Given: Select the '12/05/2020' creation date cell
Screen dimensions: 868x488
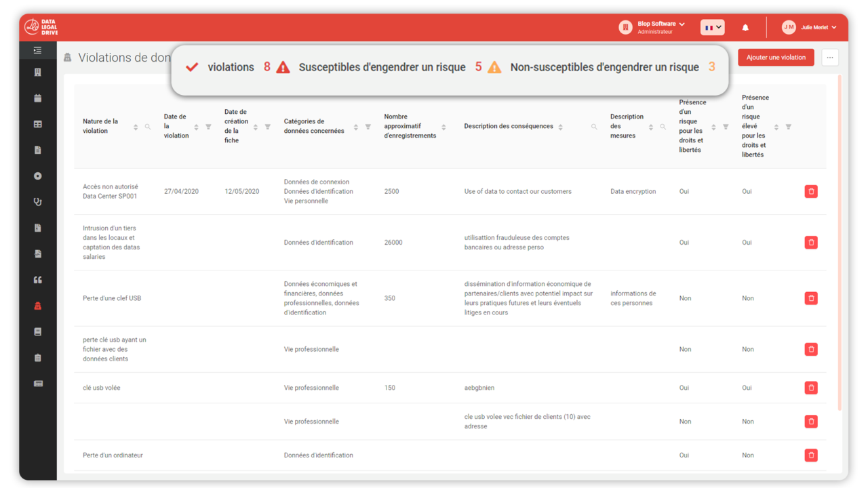Looking at the screenshot, I should (x=242, y=192).
